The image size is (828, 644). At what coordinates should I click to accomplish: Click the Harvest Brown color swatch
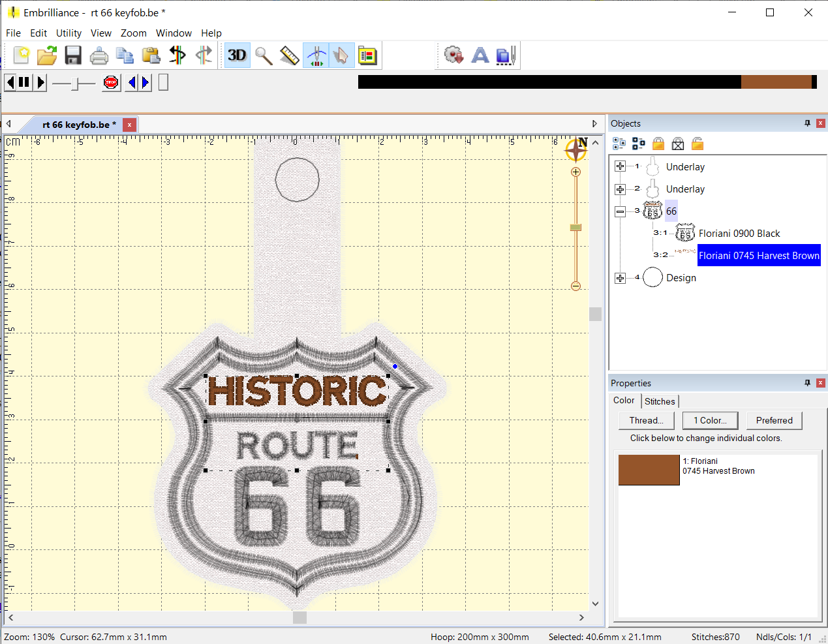pyautogui.click(x=649, y=470)
